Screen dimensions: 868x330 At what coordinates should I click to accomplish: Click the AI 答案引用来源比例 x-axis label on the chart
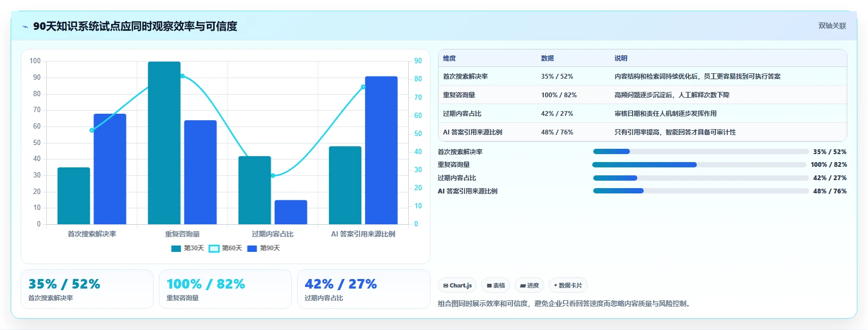coord(363,234)
